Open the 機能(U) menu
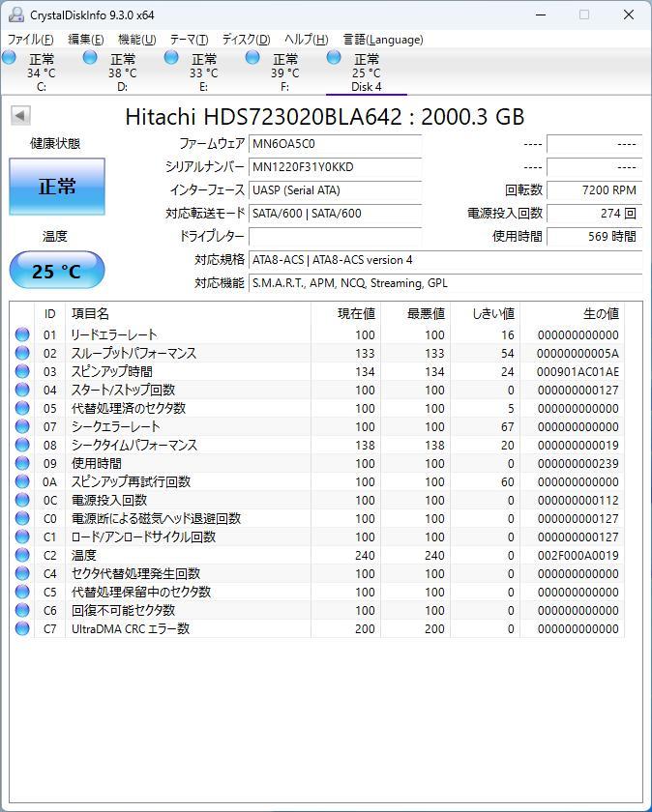This screenshot has height=812, width=652. click(x=136, y=40)
